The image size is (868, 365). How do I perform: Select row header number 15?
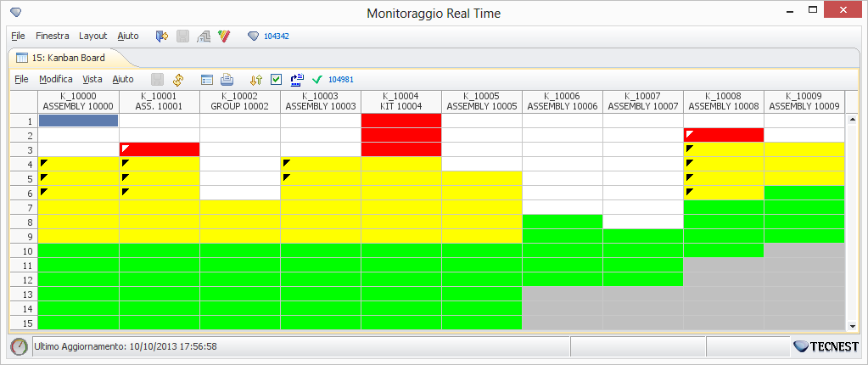coord(24,323)
